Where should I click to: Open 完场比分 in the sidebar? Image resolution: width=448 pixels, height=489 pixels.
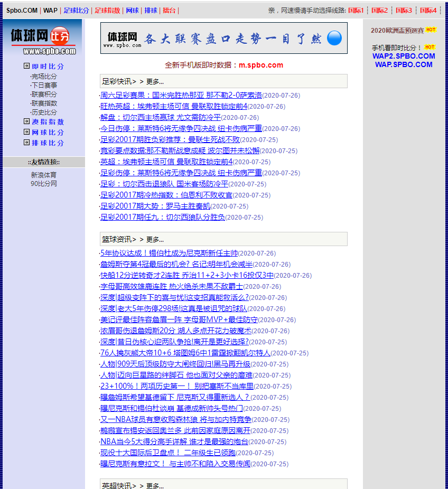44,77
